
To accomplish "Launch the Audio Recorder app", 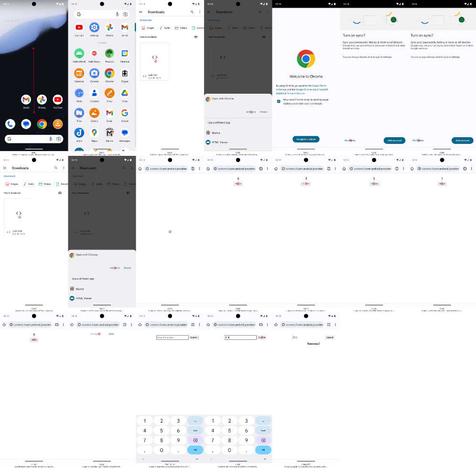I will click(x=94, y=53).
